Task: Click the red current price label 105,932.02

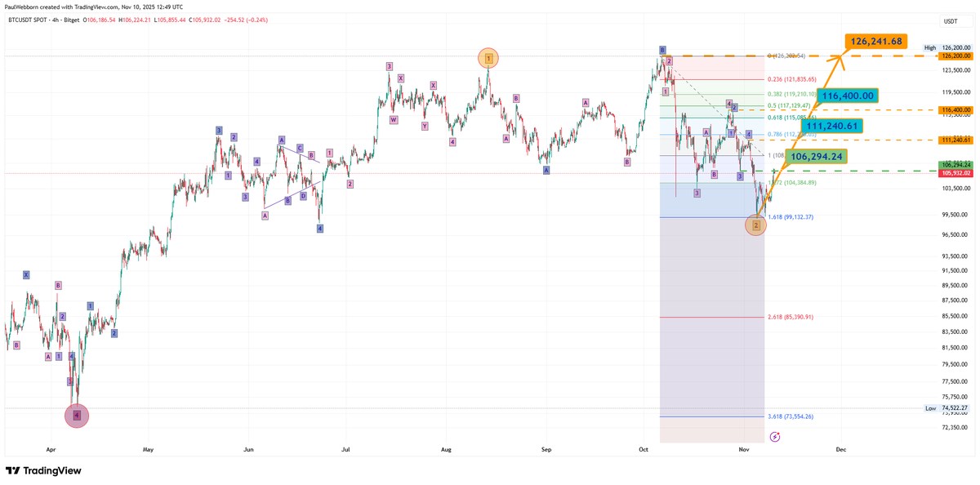Action: [955, 173]
